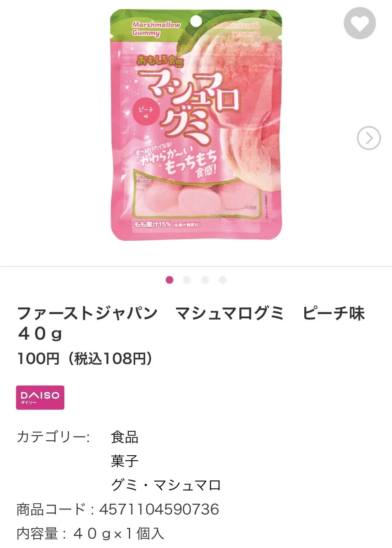Select the first carousel dot
The image size is (392, 548).
[170, 280]
